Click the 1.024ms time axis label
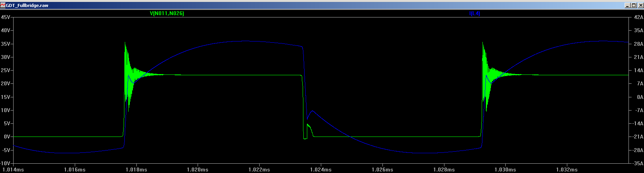 [x=321, y=170]
